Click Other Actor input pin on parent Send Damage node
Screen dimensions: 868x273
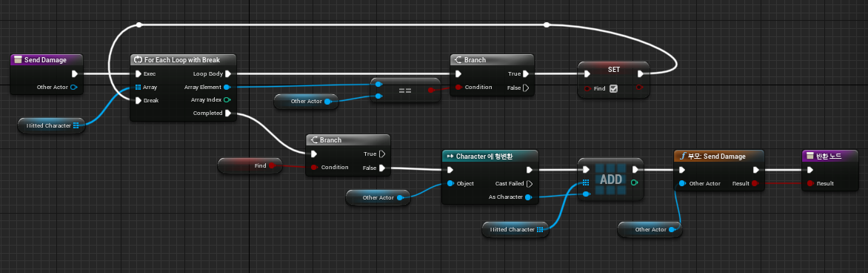point(682,183)
